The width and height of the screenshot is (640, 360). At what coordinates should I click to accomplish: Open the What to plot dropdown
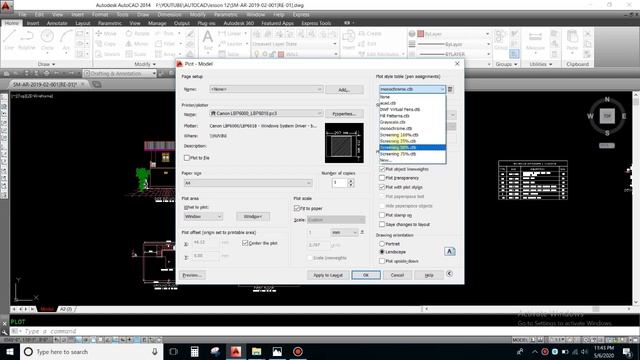coord(203,216)
